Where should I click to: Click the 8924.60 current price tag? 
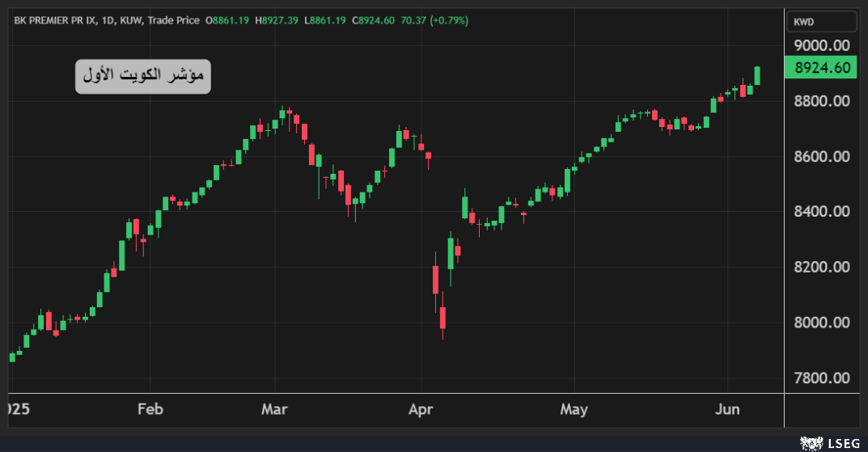(821, 68)
